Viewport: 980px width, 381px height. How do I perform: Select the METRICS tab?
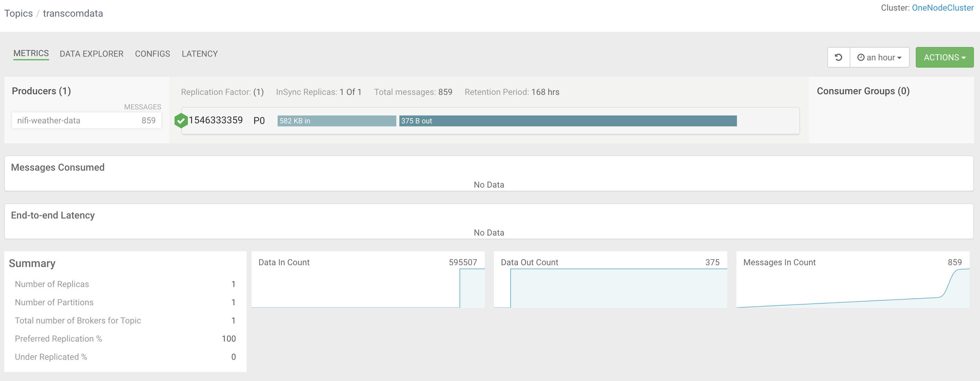click(x=31, y=53)
